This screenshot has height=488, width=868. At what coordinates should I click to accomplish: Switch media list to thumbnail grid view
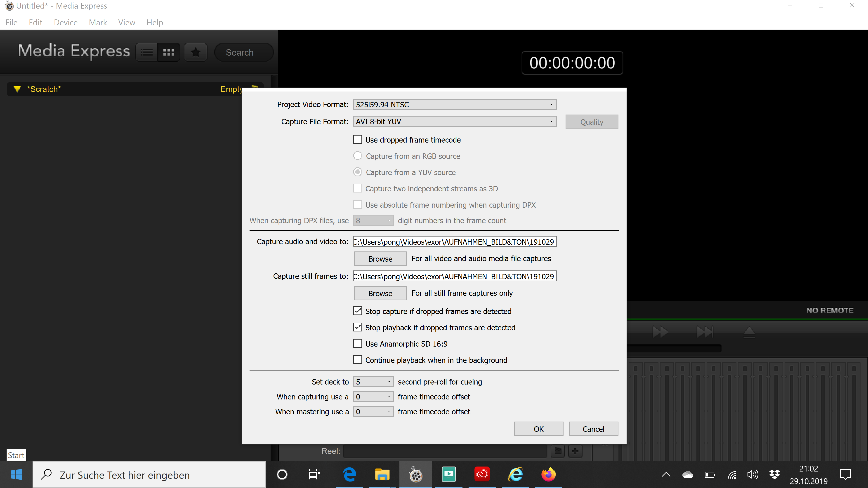169,52
